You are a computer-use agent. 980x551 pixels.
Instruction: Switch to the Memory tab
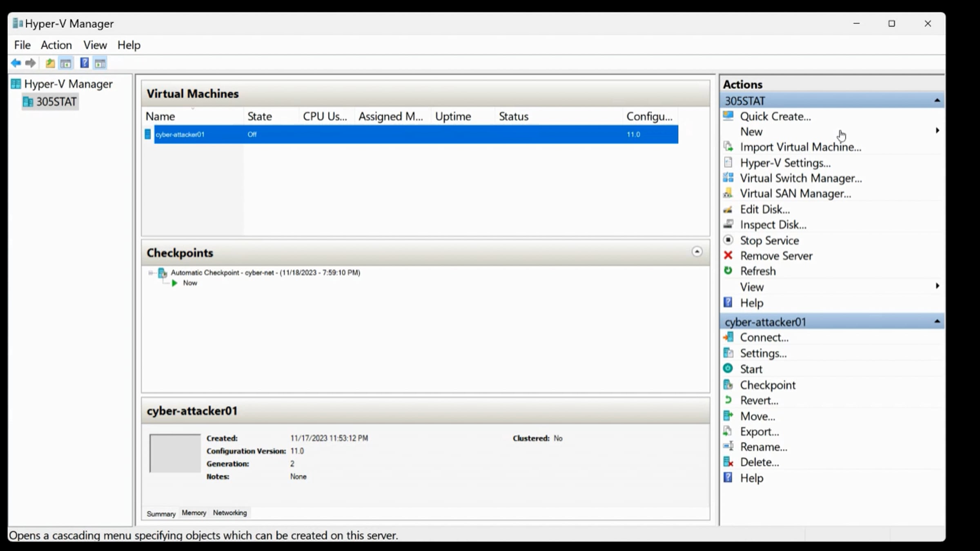click(x=194, y=513)
